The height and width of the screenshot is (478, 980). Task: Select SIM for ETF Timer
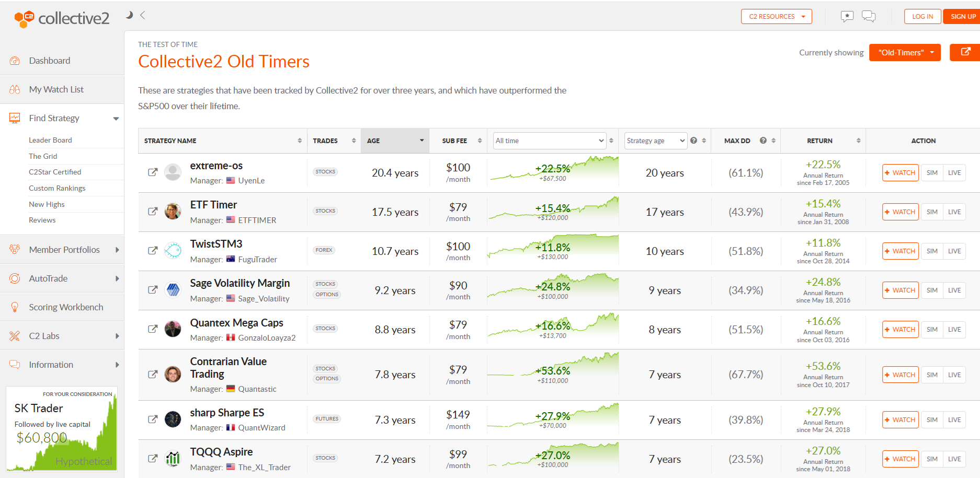tap(932, 212)
